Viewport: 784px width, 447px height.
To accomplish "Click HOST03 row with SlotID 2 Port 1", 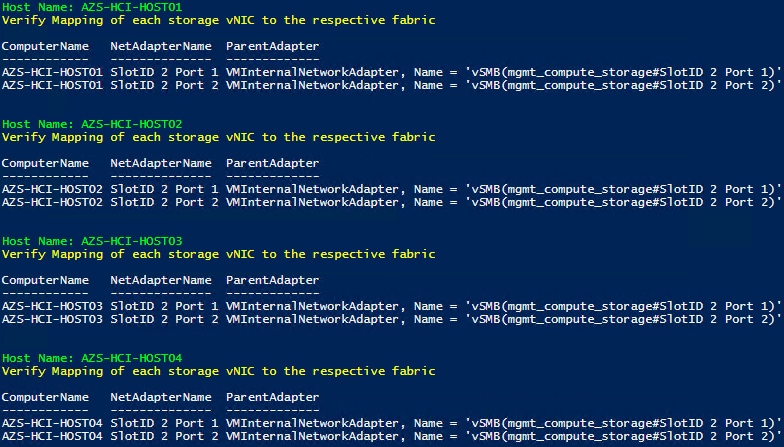I will pyautogui.click(x=392, y=306).
